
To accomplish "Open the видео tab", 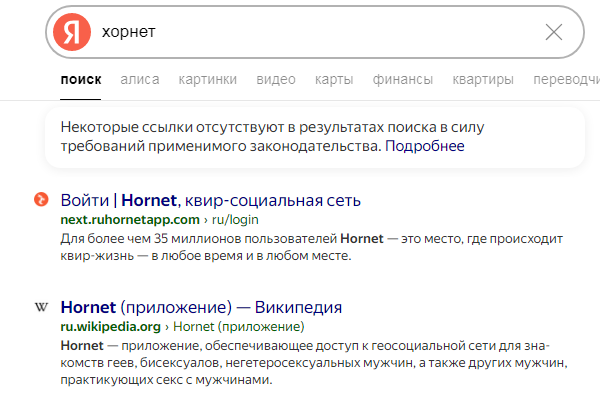I will pyautogui.click(x=276, y=80).
